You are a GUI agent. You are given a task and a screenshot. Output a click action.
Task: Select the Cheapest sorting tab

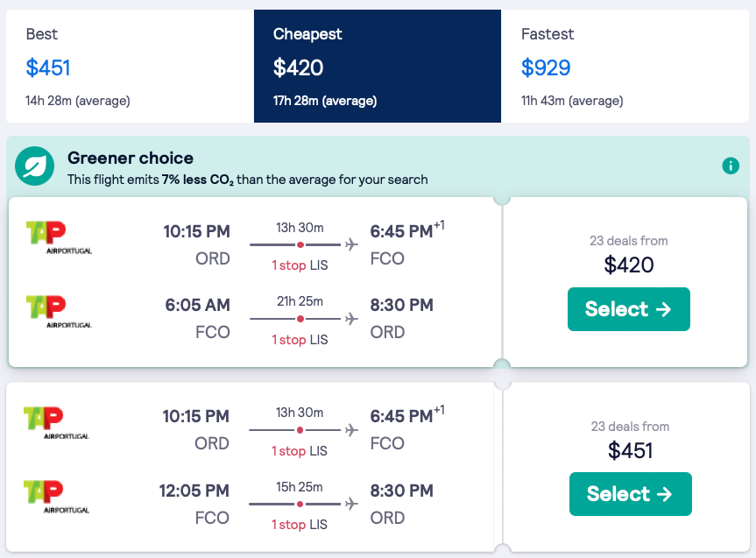(378, 67)
